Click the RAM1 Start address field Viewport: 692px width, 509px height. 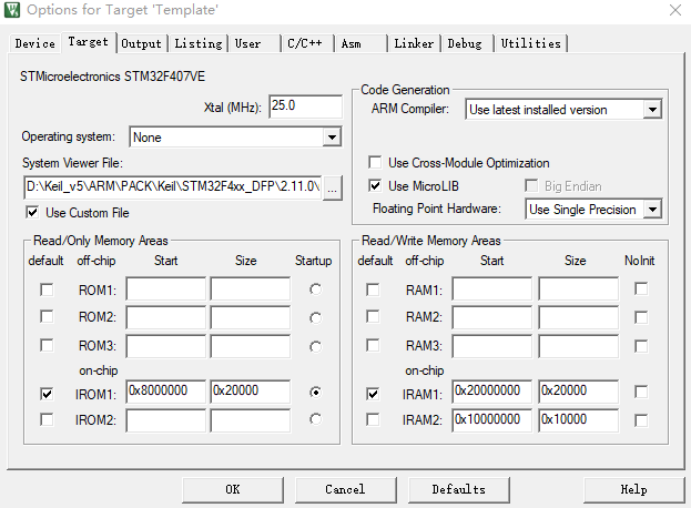492,289
